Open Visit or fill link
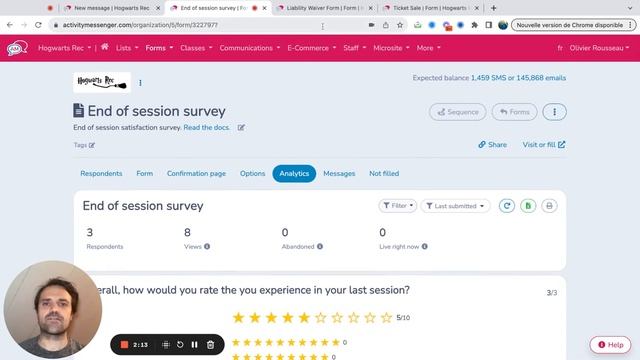 point(544,144)
